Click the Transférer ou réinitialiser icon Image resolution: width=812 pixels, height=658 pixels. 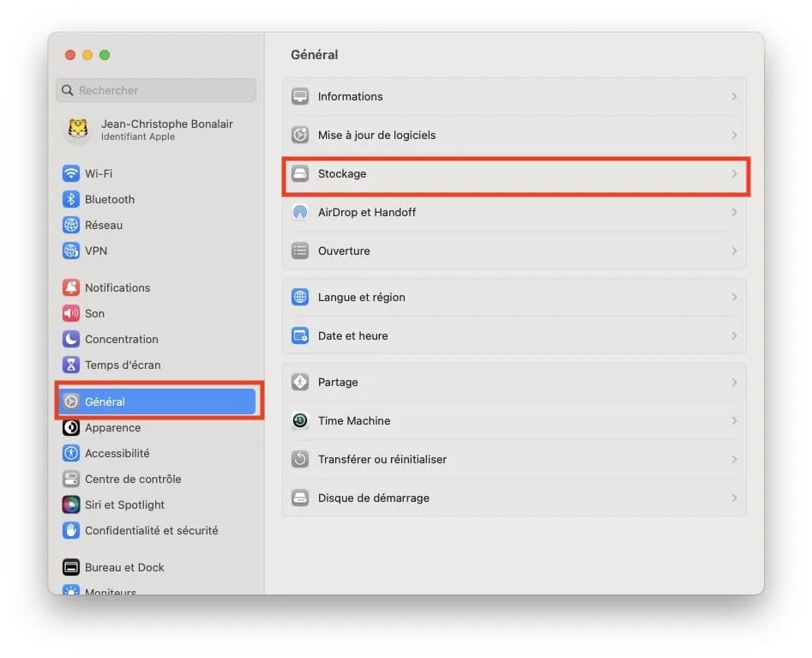300,460
